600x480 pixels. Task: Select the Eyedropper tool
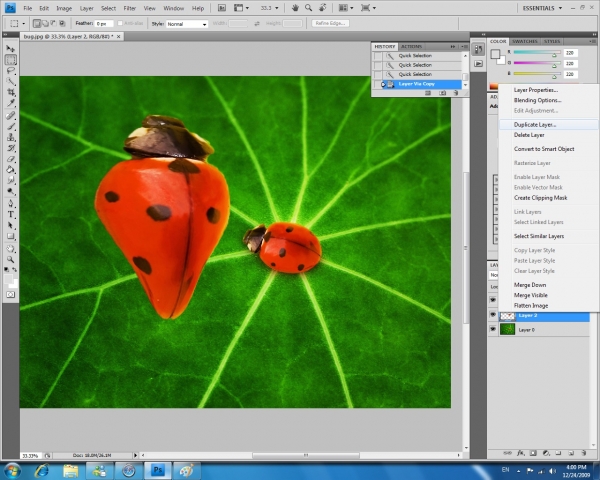click(11, 103)
